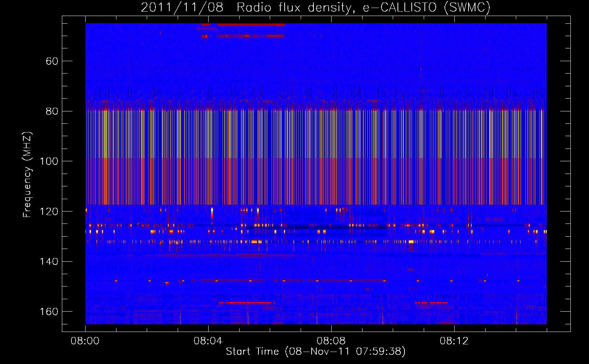Click the '08:04' time tick label
The width and height of the screenshot is (589, 364).
[208, 341]
